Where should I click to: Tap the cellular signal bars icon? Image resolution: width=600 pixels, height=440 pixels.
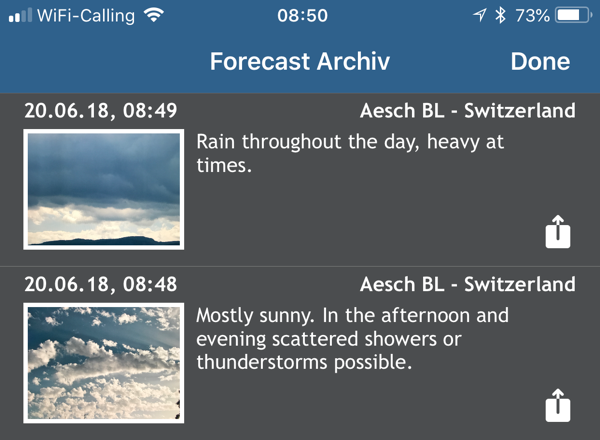pyautogui.click(x=20, y=15)
